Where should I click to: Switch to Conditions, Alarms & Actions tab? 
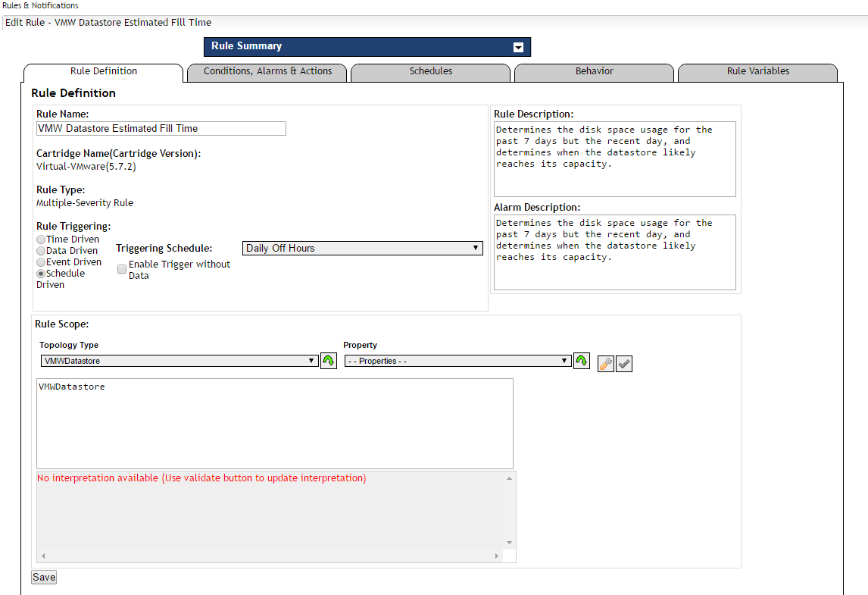click(x=267, y=71)
